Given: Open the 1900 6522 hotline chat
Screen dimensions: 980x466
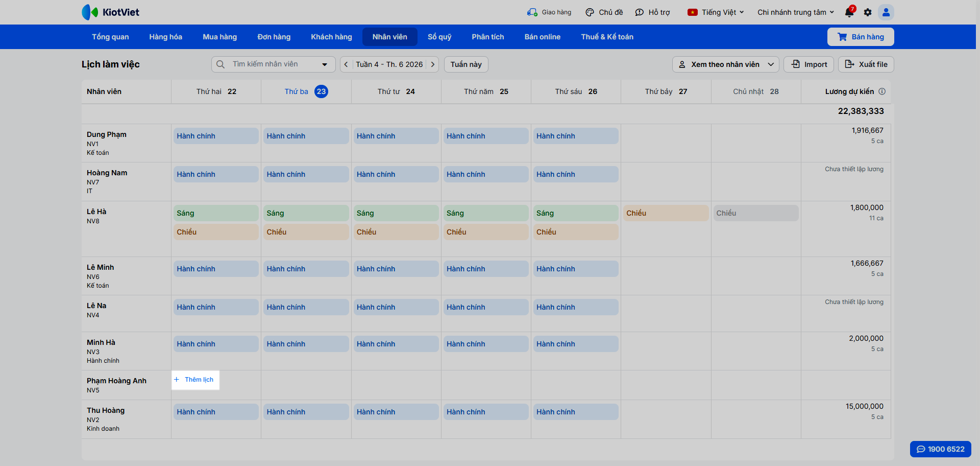Looking at the screenshot, I should [941, 449].
